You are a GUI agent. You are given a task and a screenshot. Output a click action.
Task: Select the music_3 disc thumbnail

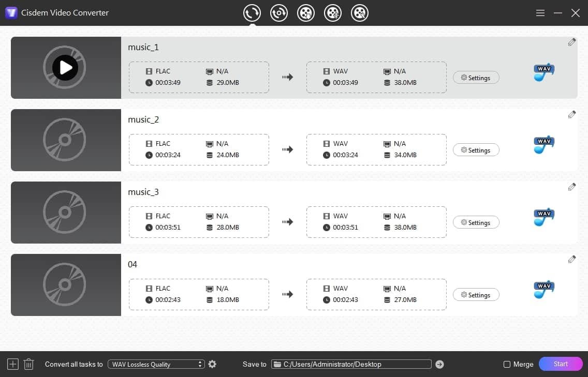(66, 213)
